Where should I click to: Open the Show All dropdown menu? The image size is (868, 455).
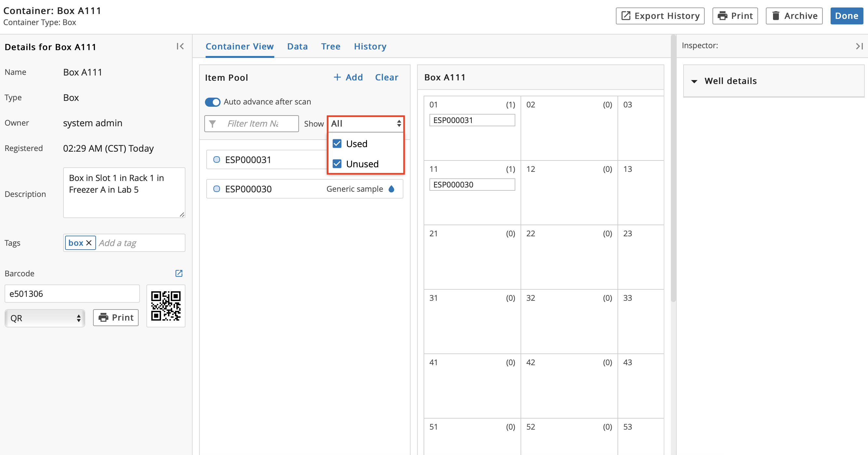366,124
